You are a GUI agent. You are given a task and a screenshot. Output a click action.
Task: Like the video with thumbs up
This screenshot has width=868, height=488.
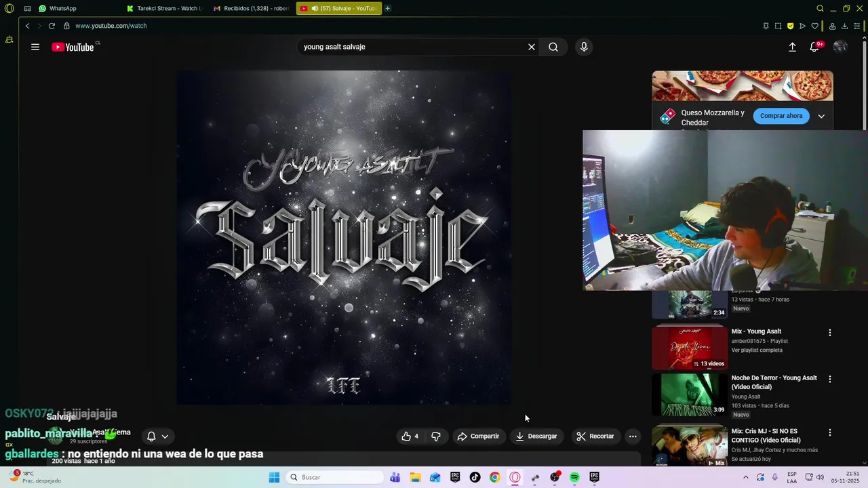410,436
